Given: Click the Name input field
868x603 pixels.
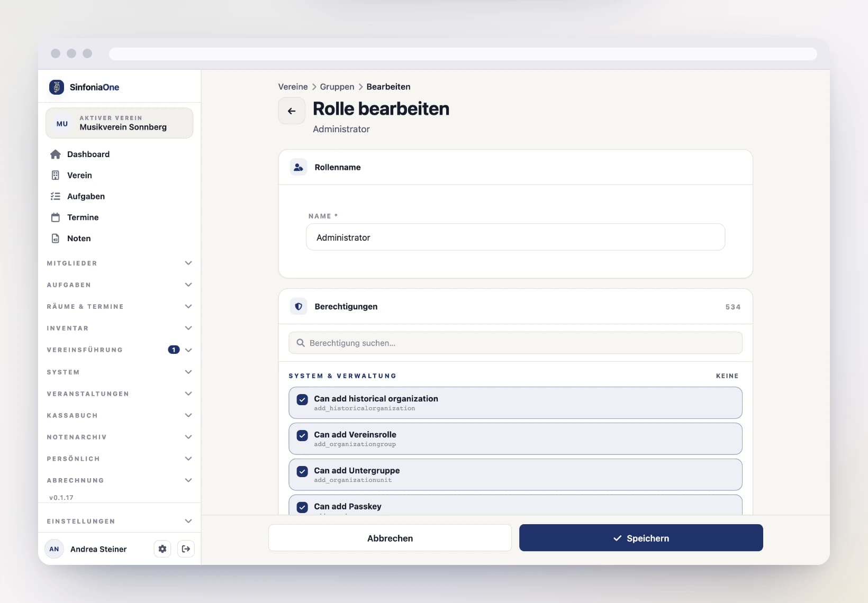Looking at the screenshot, I should pyautogui.click(x=516, y=237).
